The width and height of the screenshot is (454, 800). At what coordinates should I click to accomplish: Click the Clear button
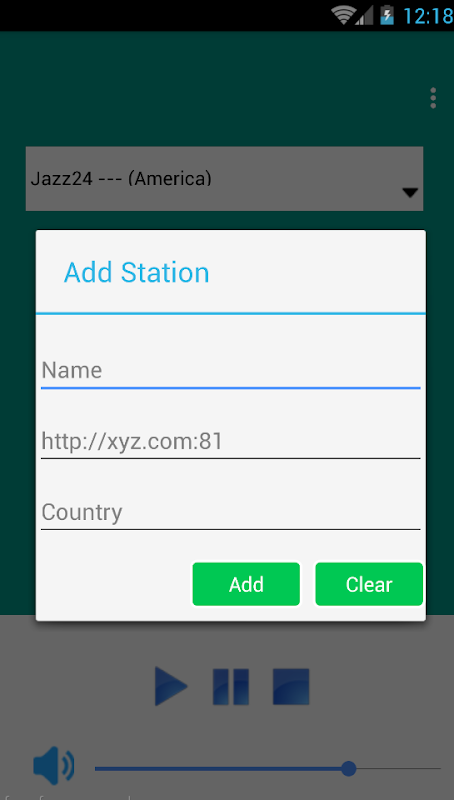pos(369,584)
